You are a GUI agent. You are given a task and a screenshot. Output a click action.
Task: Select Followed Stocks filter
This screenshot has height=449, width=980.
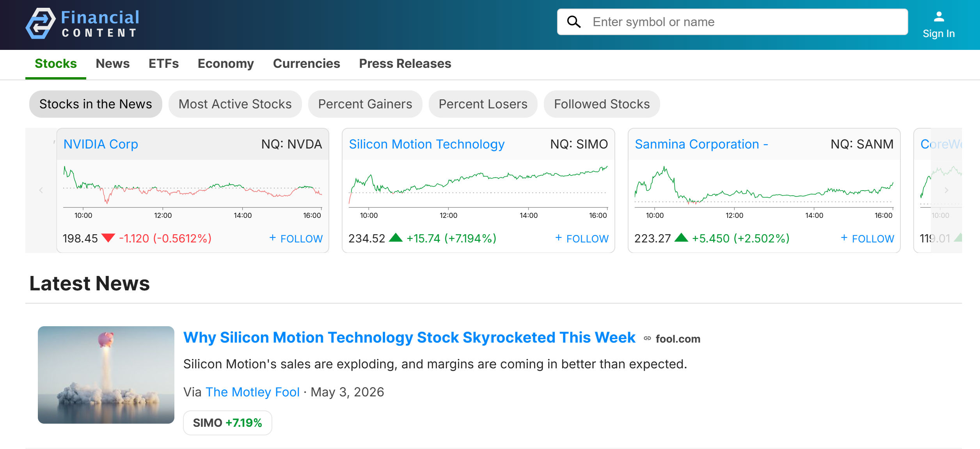602,104
